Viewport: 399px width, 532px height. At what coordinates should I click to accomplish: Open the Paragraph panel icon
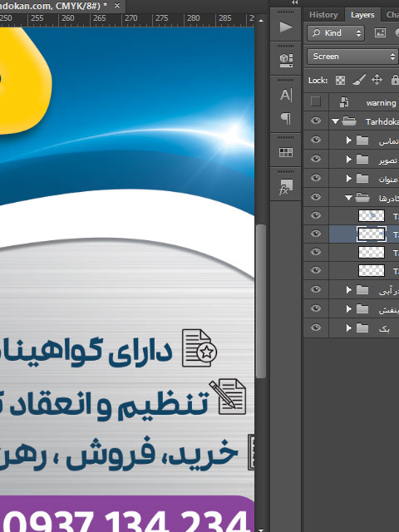coord(286,118)
